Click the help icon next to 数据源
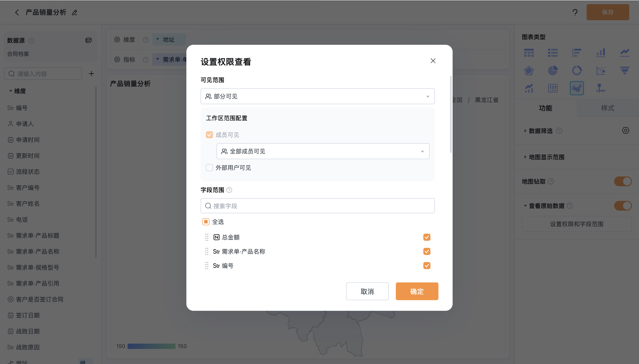 coord(31,41)
